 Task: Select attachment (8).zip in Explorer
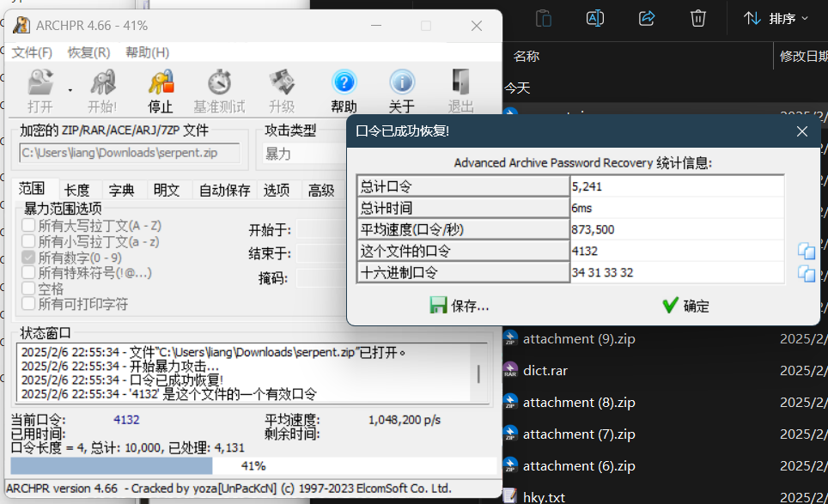pyautogui.click(x=579, y=402)
